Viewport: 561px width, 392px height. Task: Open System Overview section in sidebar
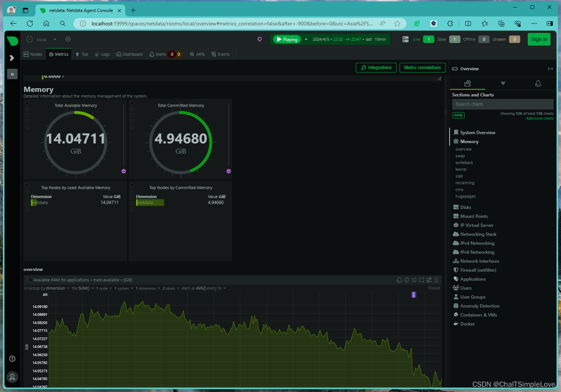pos(478,133)
